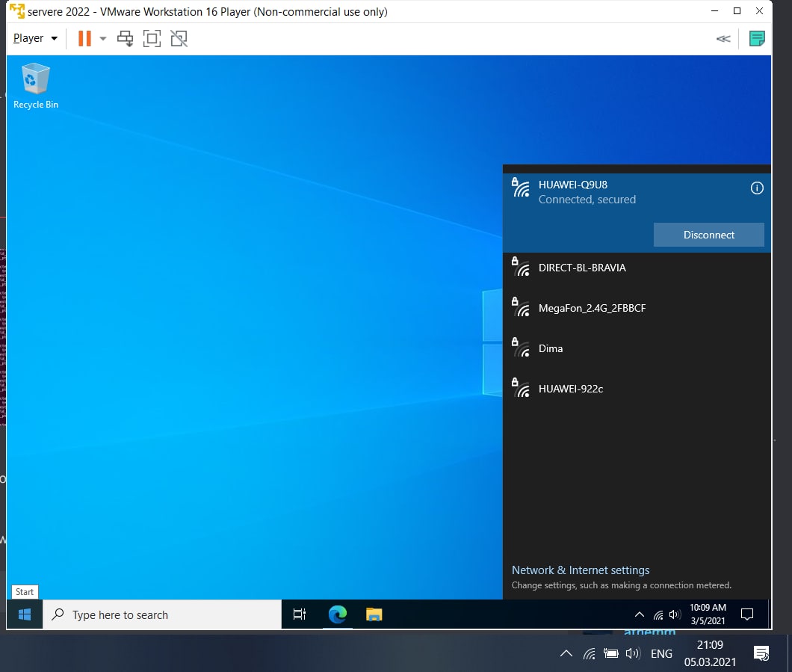Viewport: 792px width, 672px height.
Task: Enter VMware full screen mode
Action: pos(152,38)
